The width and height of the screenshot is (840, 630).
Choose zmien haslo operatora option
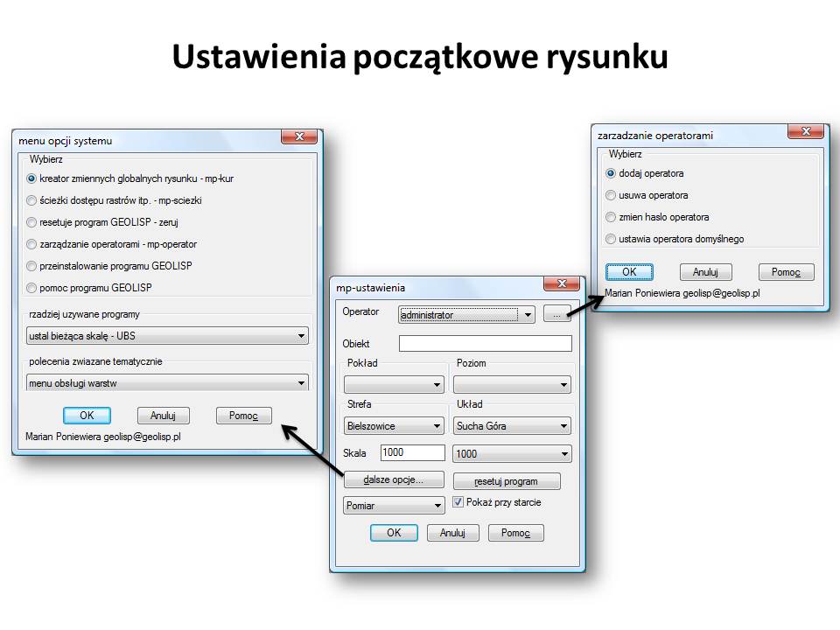657,217
